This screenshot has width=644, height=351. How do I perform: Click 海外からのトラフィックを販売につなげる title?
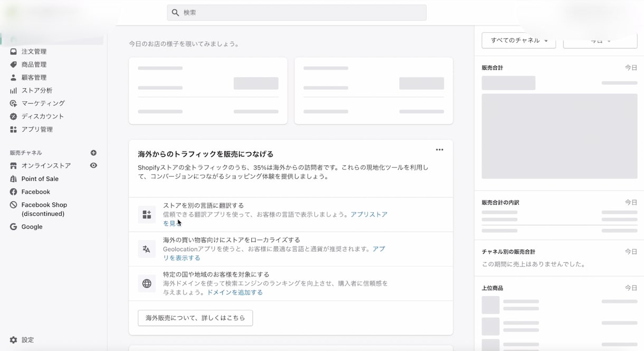(x=206, y=154)
